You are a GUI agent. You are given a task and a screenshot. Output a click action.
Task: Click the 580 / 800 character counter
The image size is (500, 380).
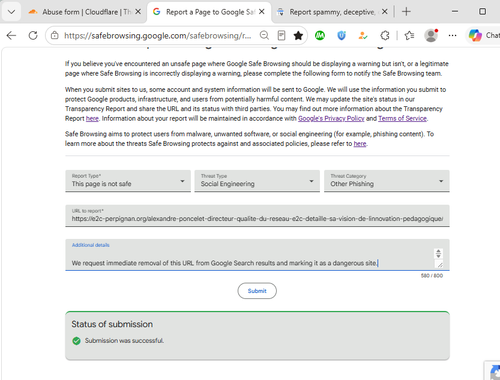pos(432,276)
